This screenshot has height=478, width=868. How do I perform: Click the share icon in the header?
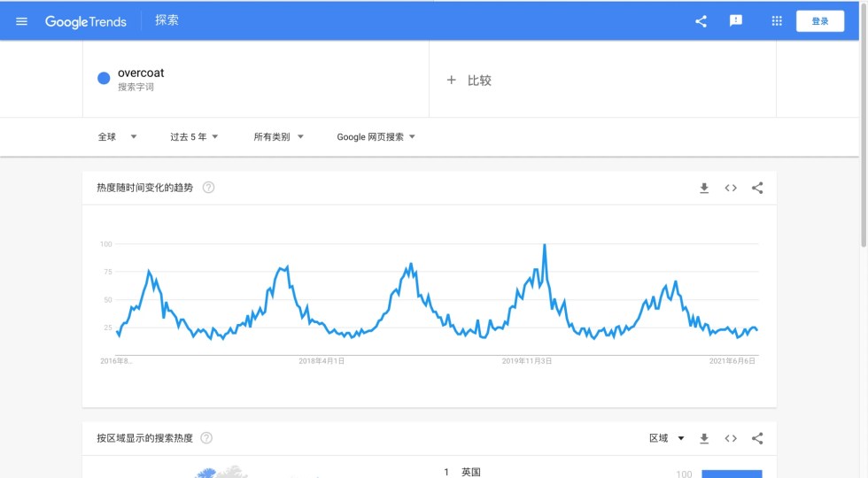[701, 21]
